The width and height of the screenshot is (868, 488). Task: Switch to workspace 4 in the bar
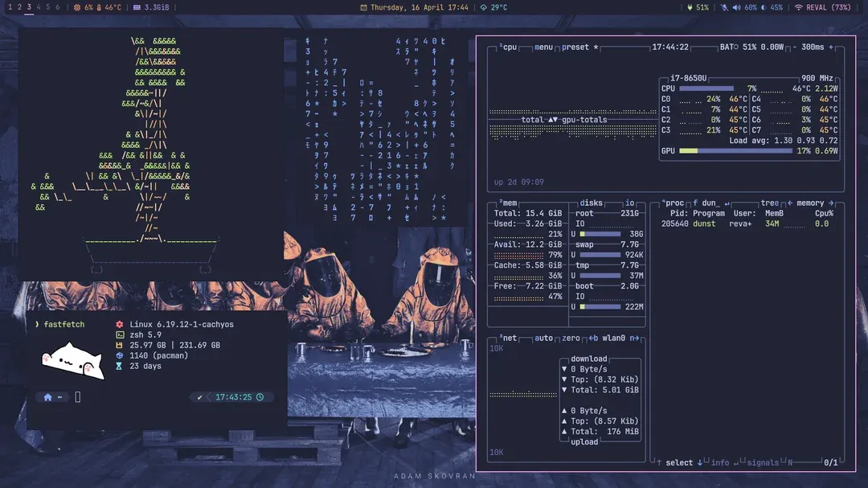point(39,7)
